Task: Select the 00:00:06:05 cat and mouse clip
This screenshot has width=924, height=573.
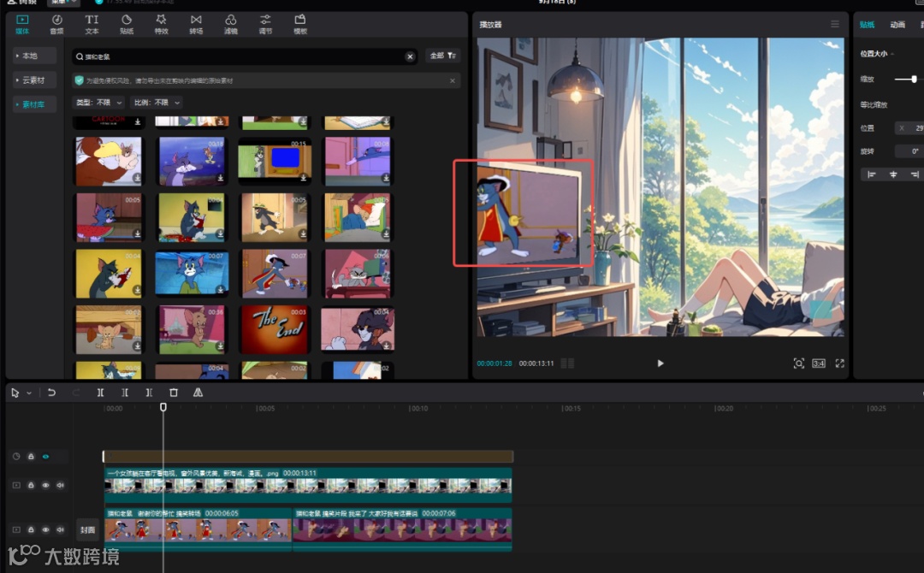Action: click(x=198, y=529)
